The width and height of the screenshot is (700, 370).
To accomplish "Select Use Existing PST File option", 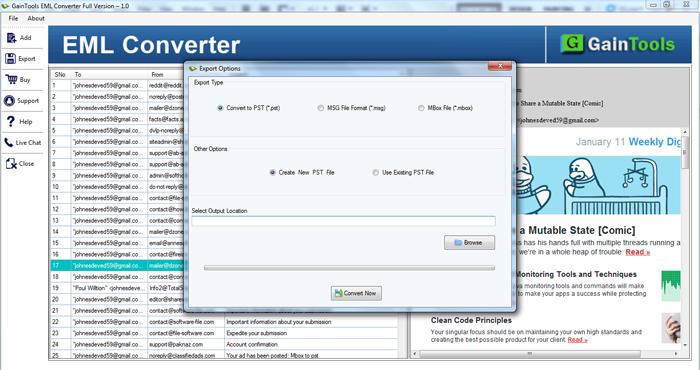I will coord(375,173).
